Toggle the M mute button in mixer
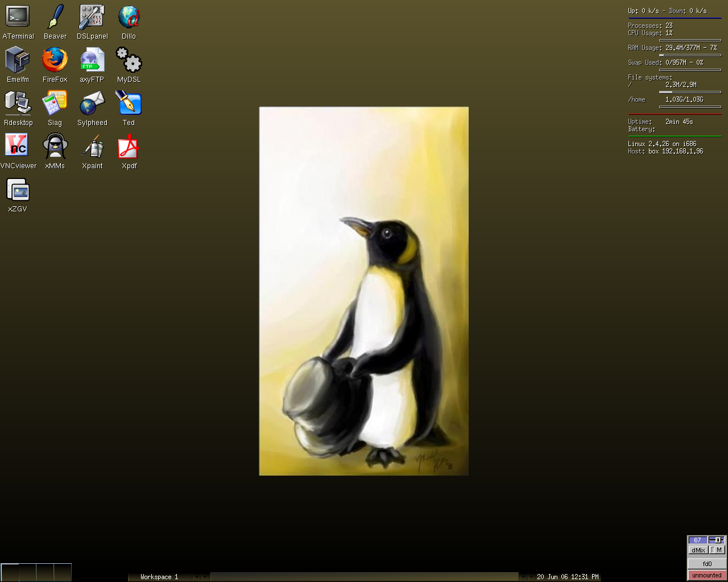This screenshot has height=582, width=728. pos(717,550)
